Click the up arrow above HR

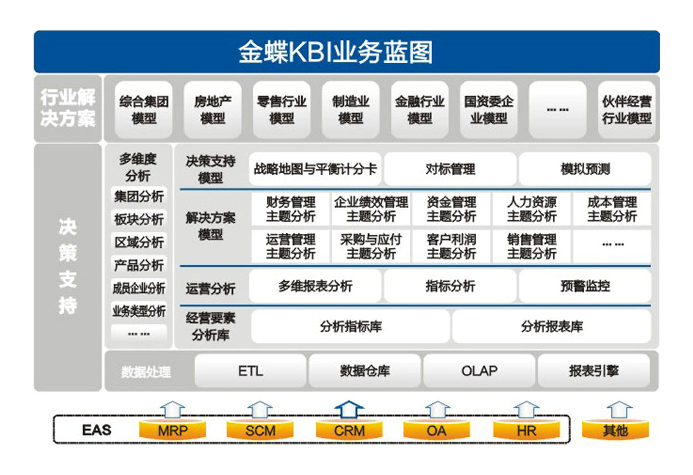525,410
